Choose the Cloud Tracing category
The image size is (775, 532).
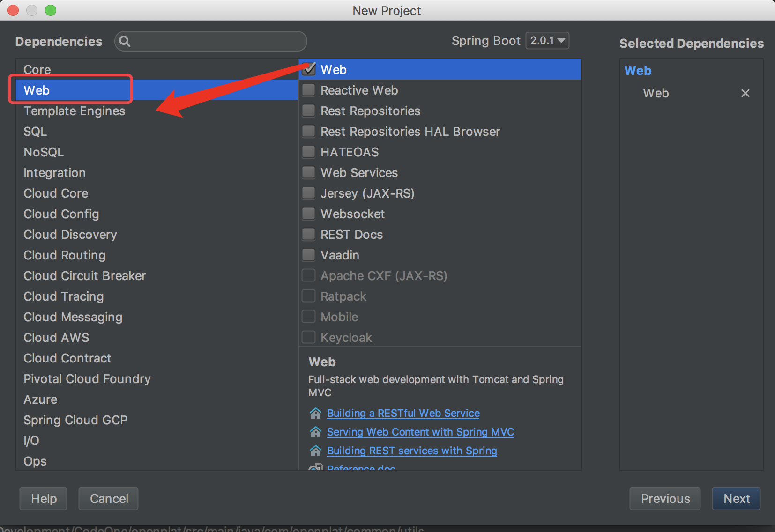click(157, 296)
